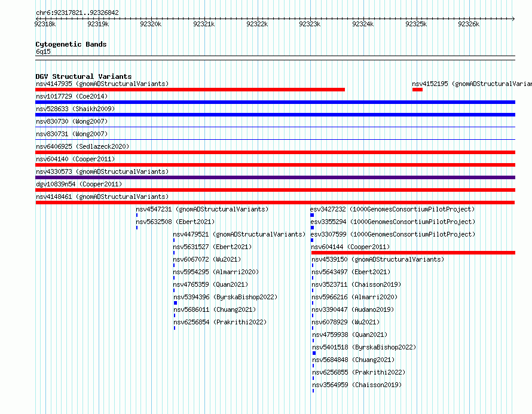Viewport: 532px width, 414px height.
Task: Open nsv3523711 (Chaisson2019) label
Action: point(356,284)
